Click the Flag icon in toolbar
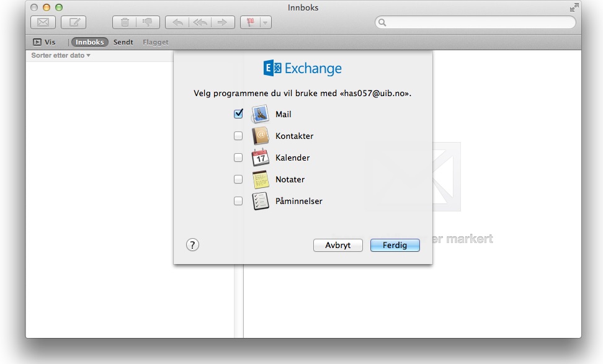The width and height of the screenshot is (603, 364). click(251, 22)
